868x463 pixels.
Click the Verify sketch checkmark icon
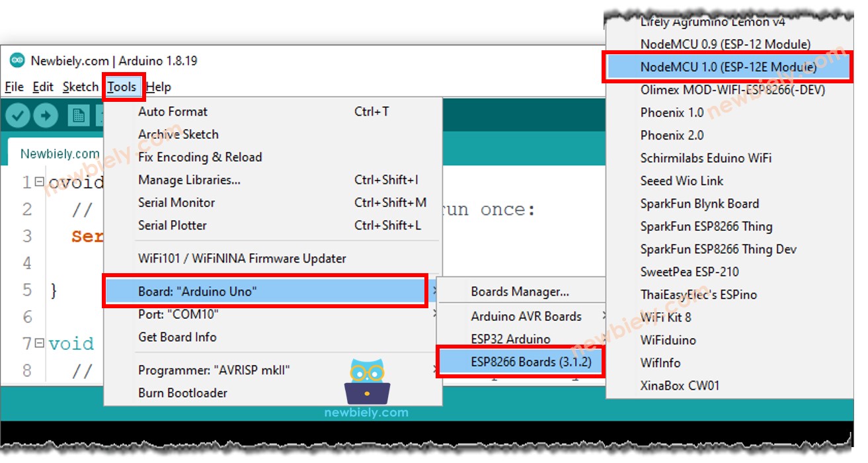click(x=19, y=114)
